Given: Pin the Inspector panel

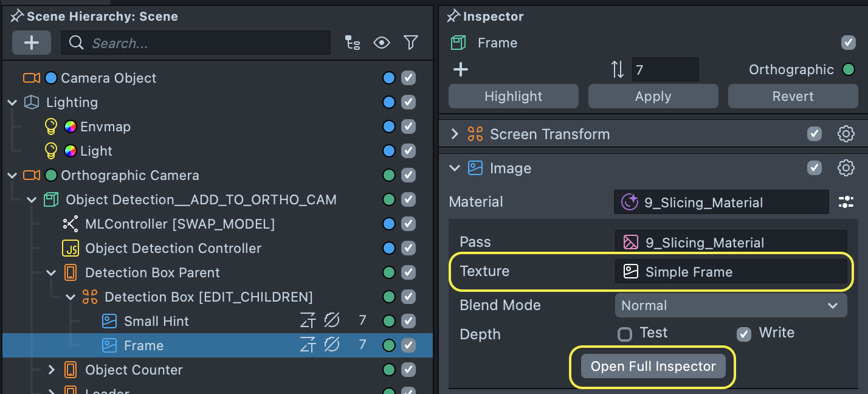Looking at the screenshot, I should point(454,16).
